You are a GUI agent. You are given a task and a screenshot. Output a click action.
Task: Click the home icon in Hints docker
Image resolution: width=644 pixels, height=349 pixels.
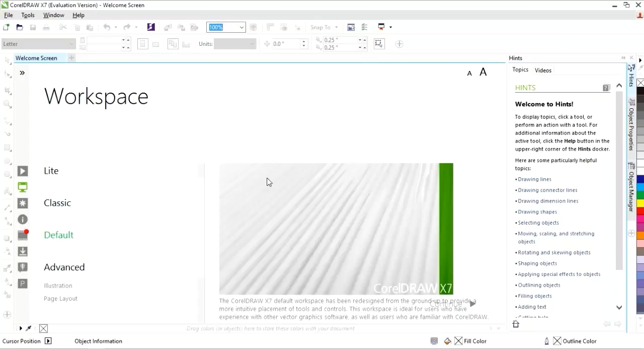pos(516,324)
